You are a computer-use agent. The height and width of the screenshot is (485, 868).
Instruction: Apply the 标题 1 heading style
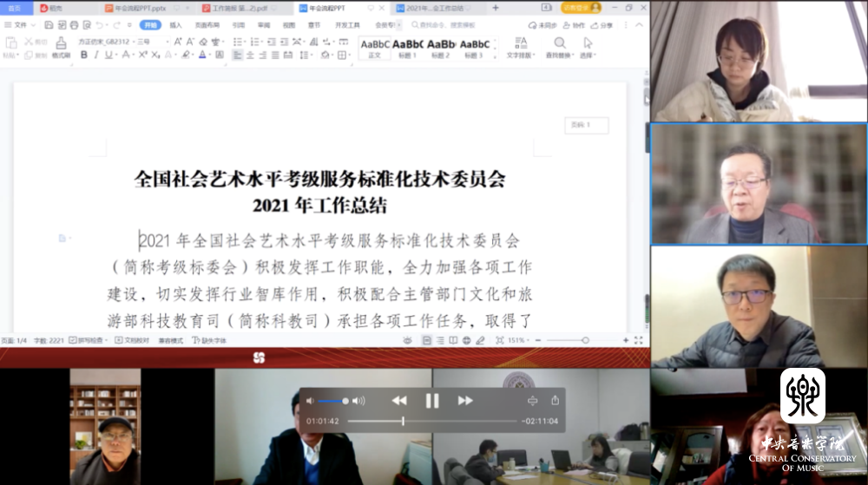pos(408,48)
